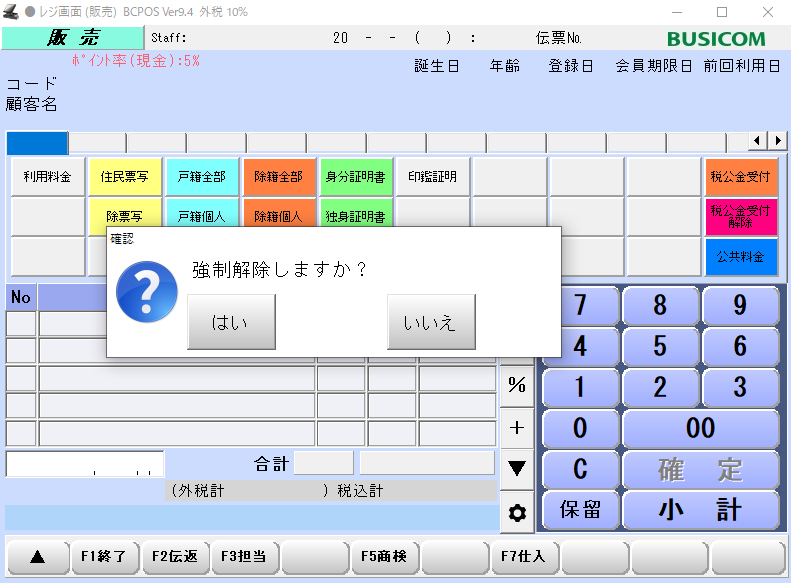The height and width of the screenshot is (583, 791).
Task: Decline with the いいえ button
Action: (x=431, y=322)
